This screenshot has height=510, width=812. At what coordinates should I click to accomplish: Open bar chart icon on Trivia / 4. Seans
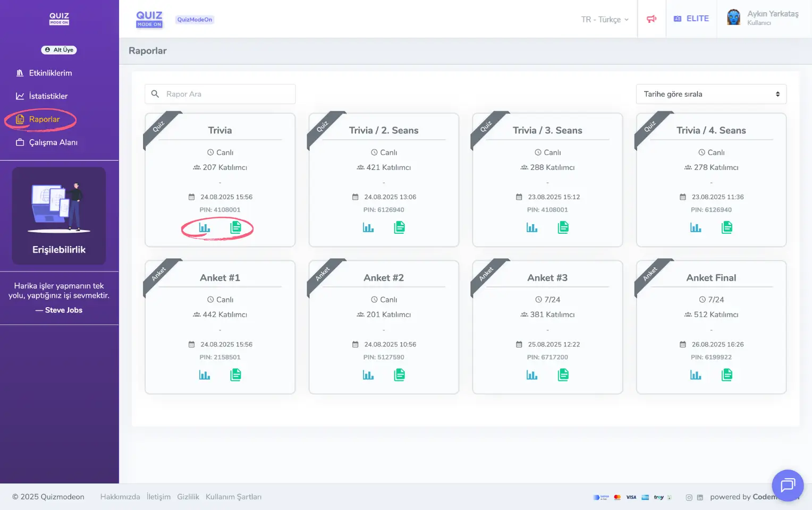(696, 228)
